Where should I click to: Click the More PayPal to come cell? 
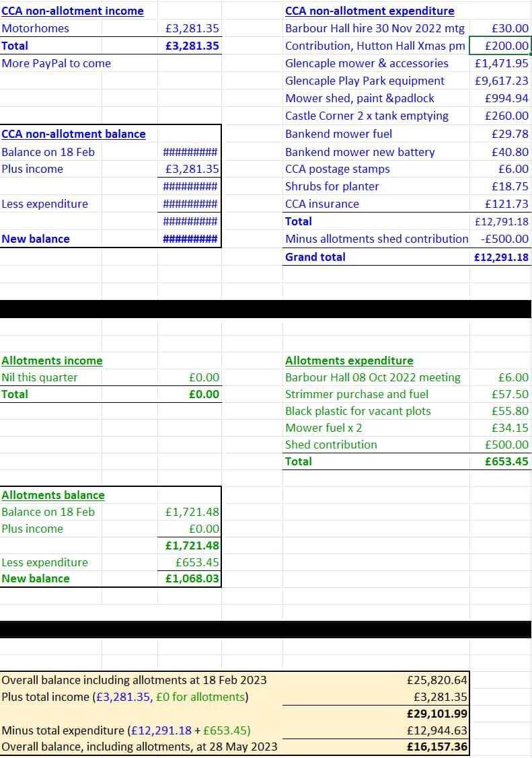tap(56, 63)
